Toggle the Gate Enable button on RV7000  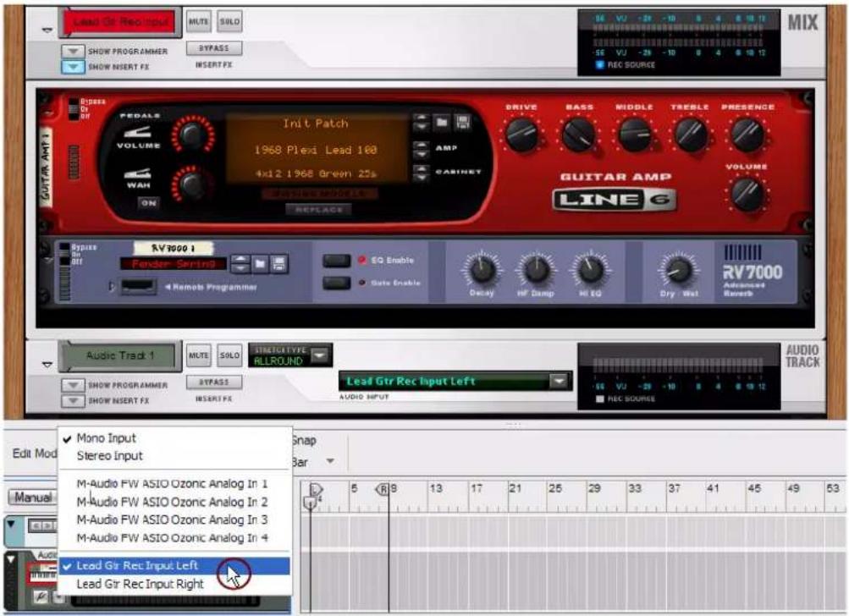[337, 283]
